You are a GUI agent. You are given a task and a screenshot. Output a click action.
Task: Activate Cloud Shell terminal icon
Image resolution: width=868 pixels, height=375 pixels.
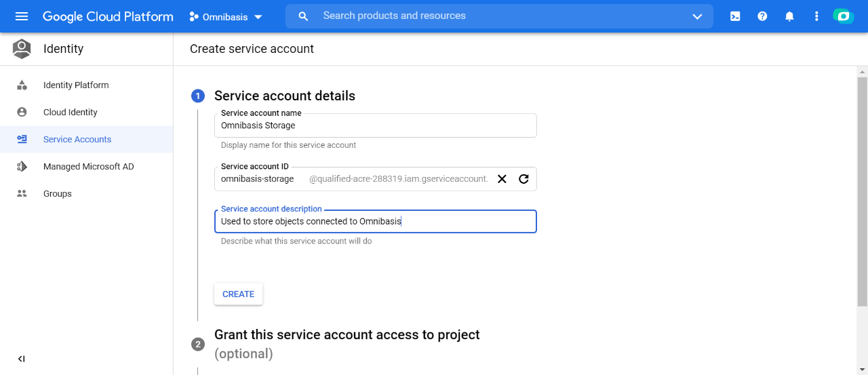coord(735,16)
